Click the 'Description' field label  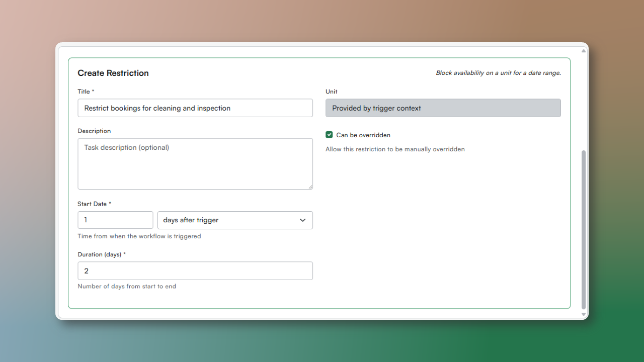point(94,131)
